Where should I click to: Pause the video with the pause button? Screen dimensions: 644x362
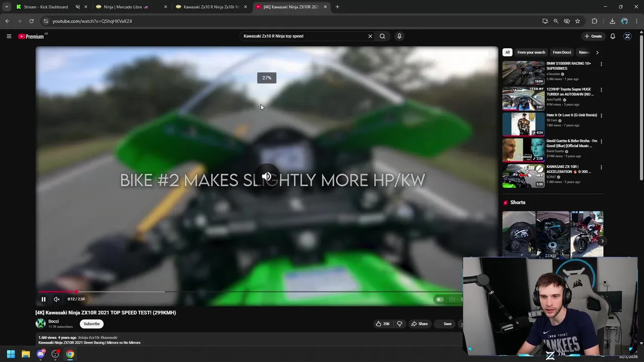click(43, 299)
